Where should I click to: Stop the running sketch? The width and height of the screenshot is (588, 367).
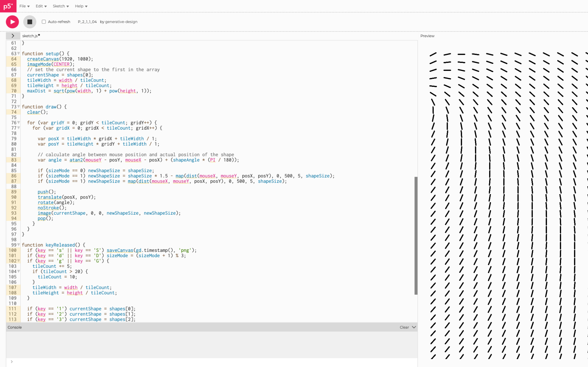(x=30, y=22)
